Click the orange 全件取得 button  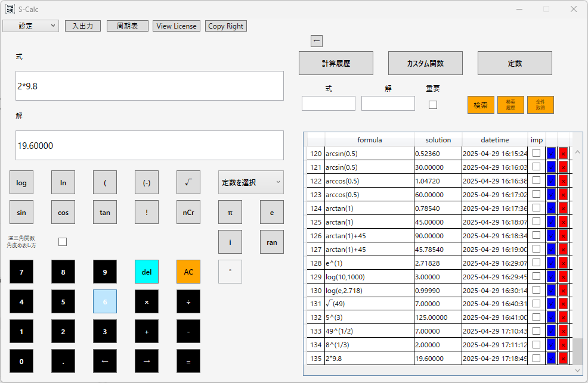click(540, 105)
